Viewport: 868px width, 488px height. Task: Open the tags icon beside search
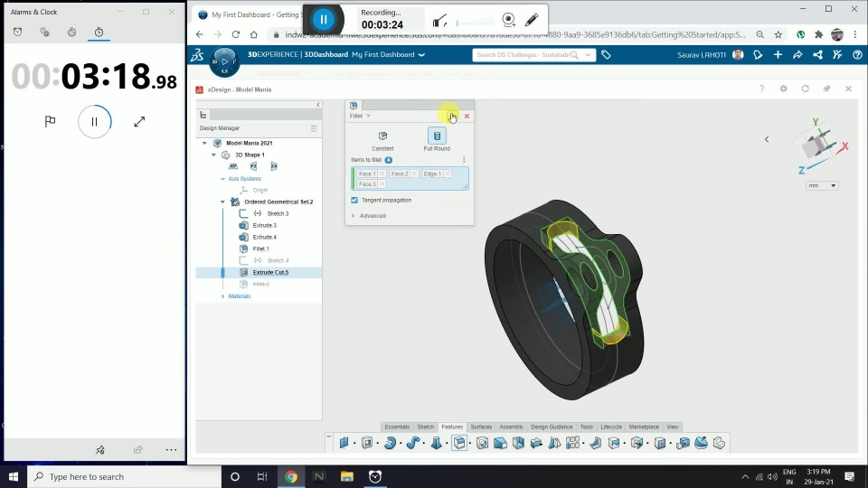[606, 55]
